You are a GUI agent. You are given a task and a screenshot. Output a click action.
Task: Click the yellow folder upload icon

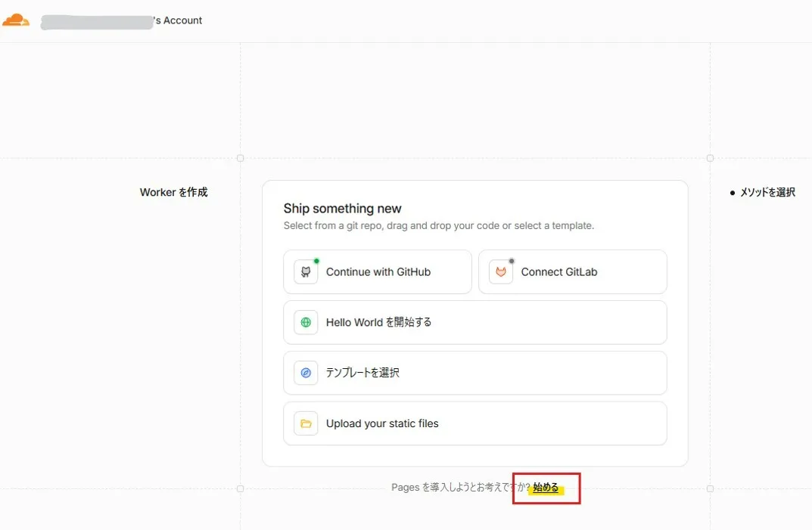[306, 423]
